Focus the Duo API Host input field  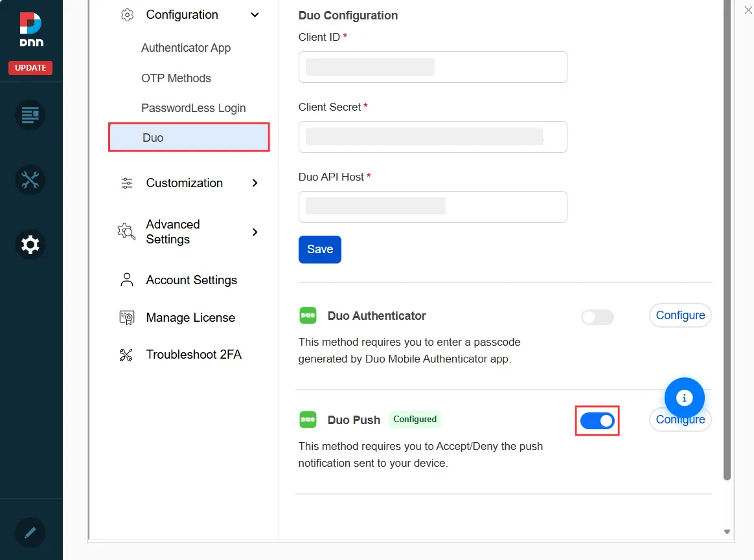[433, 207]
